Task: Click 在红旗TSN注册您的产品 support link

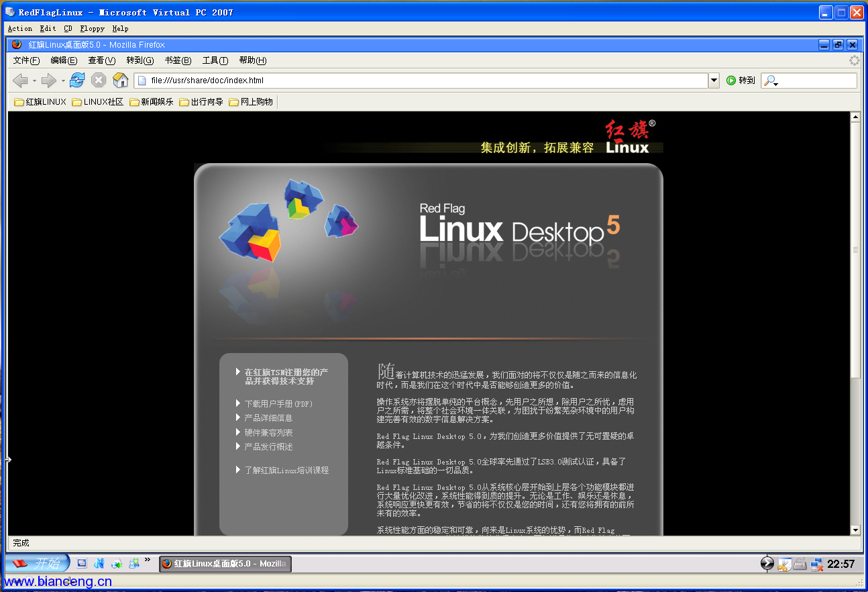Action: tap(286, 377)
